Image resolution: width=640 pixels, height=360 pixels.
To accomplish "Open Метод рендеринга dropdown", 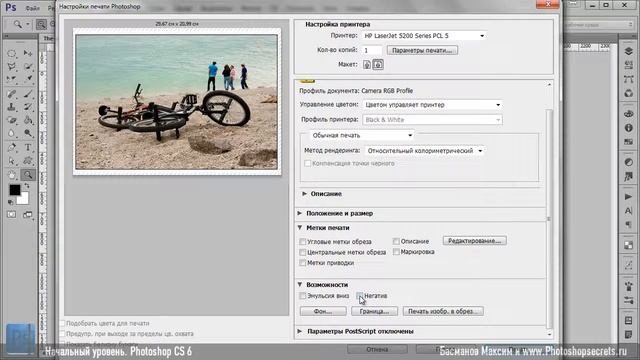I will [424, 151].
